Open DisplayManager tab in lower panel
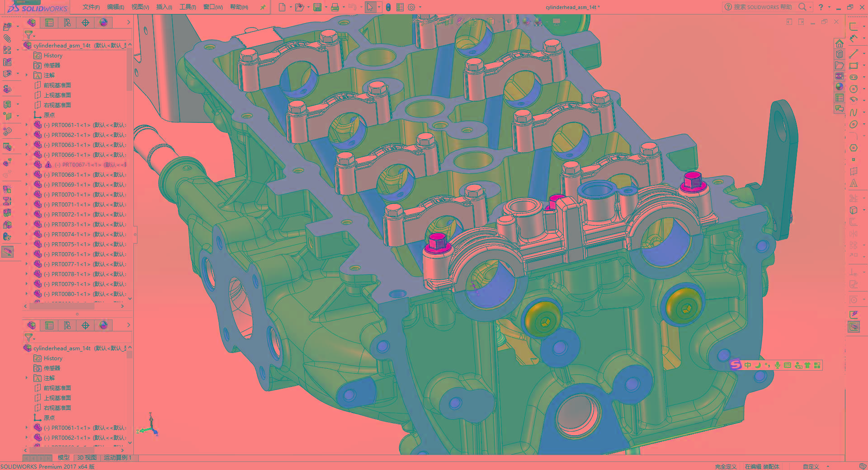 pyautogui.click(x=104, y=325)
